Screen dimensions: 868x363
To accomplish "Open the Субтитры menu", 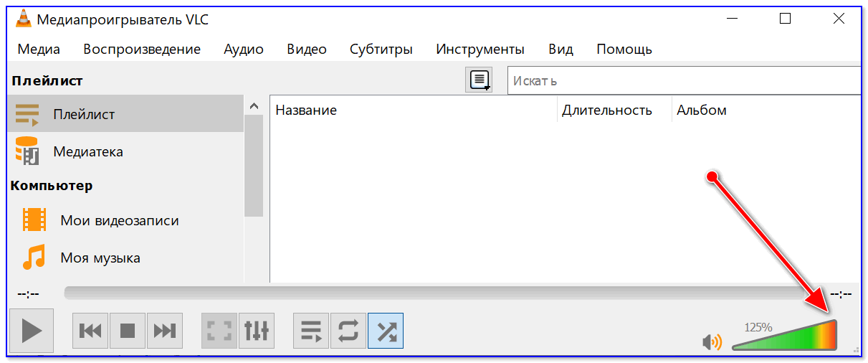I will (381, 49).
